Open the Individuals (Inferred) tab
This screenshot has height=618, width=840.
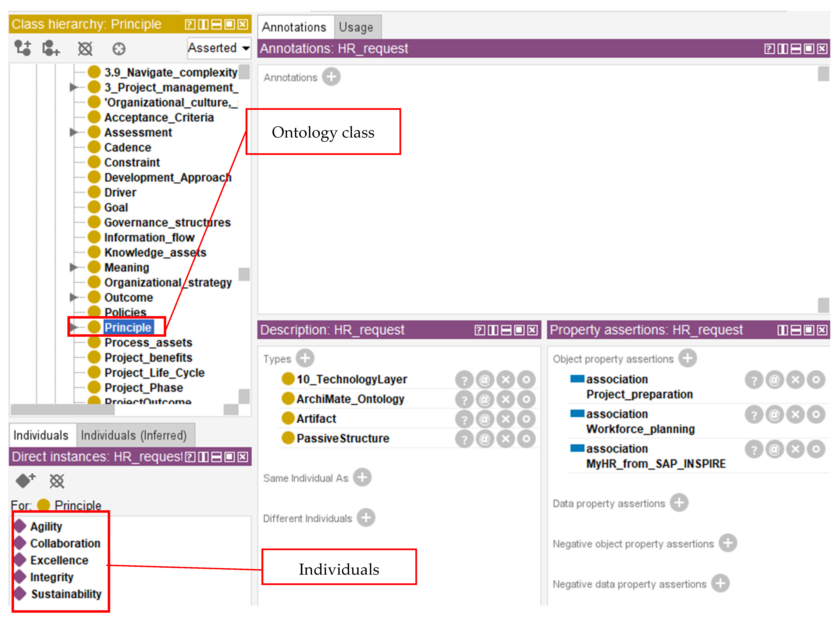[134, 435]
